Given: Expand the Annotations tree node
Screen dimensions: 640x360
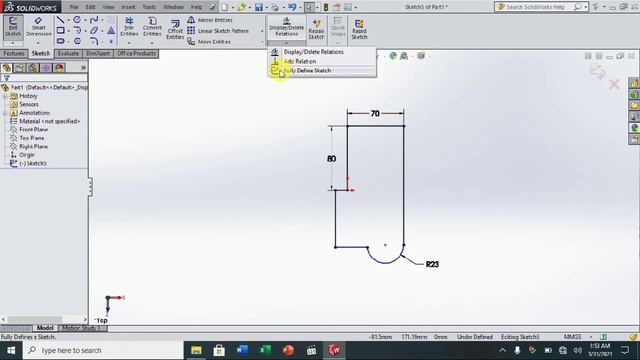Looking at the screenshot, I should 5,113.
